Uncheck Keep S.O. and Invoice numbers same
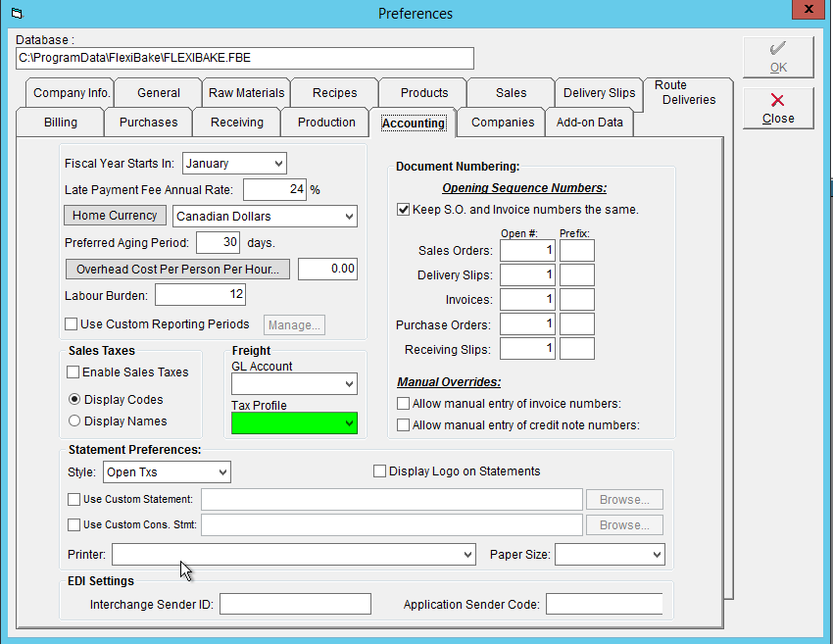 pyautogui.click(x=403, y=210)
